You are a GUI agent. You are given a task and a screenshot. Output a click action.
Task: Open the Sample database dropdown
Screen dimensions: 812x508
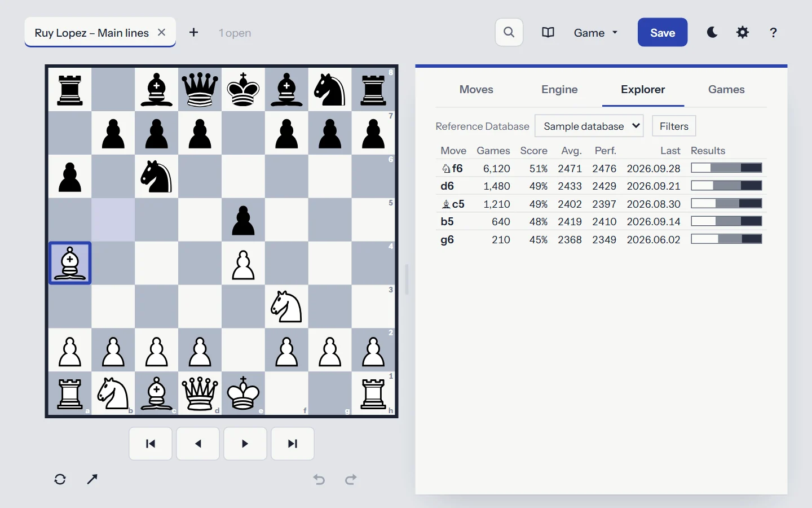pyautogui.click(x=589, y=126)
